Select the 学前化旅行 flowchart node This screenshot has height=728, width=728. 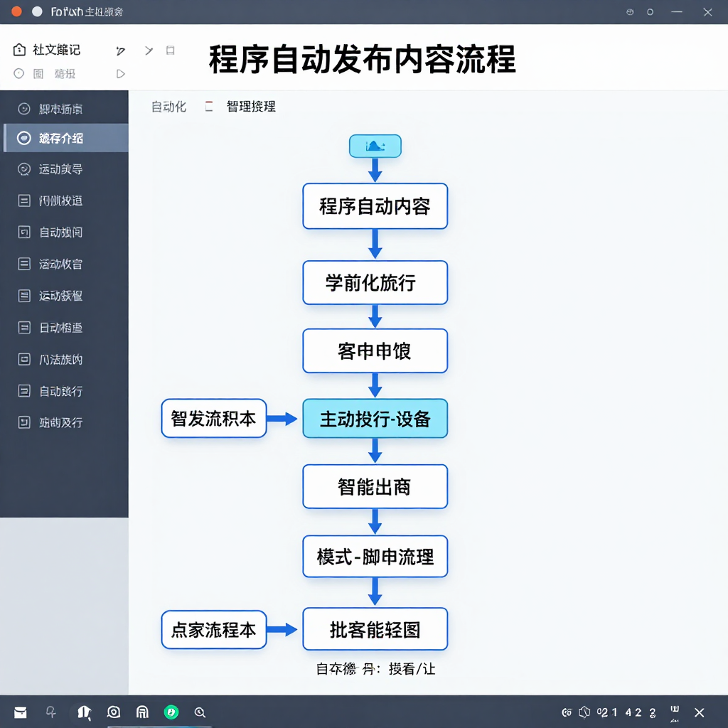point(375,283)
